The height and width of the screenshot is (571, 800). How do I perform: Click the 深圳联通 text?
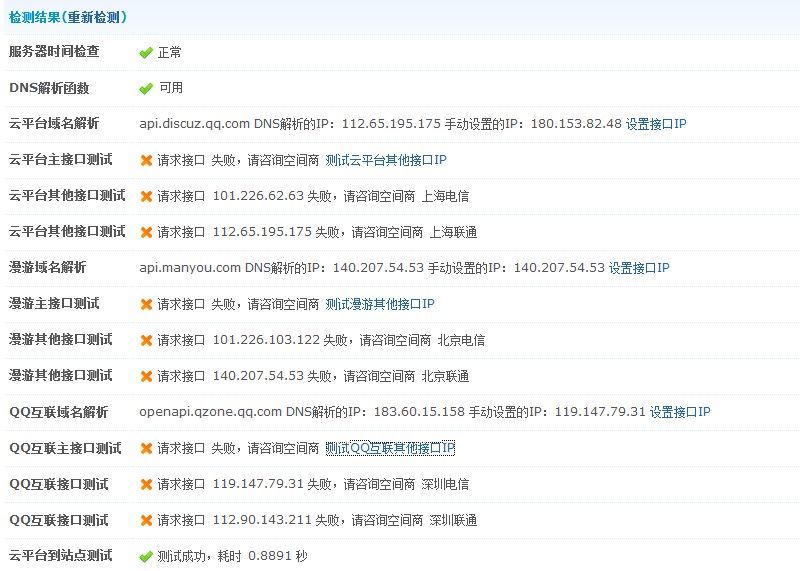tap(453, 520)
